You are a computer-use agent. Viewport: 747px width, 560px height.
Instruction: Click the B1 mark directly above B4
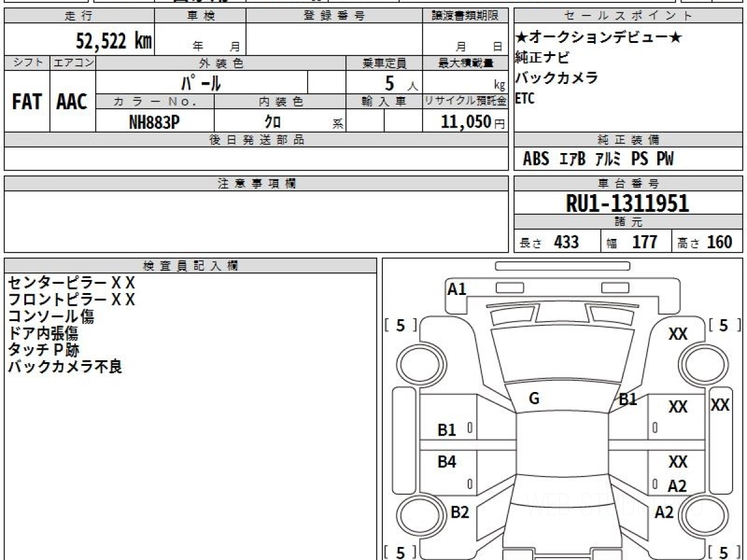coord(446,429)
